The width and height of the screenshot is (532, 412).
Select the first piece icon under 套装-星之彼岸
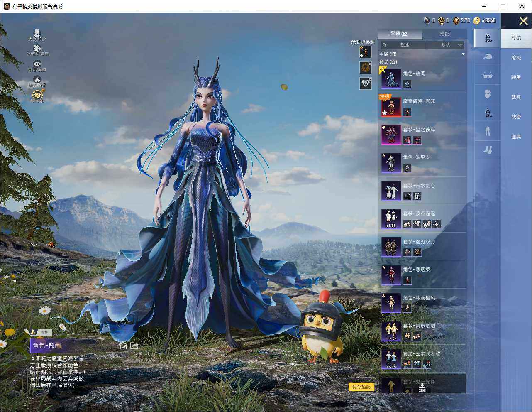(407, 140)
